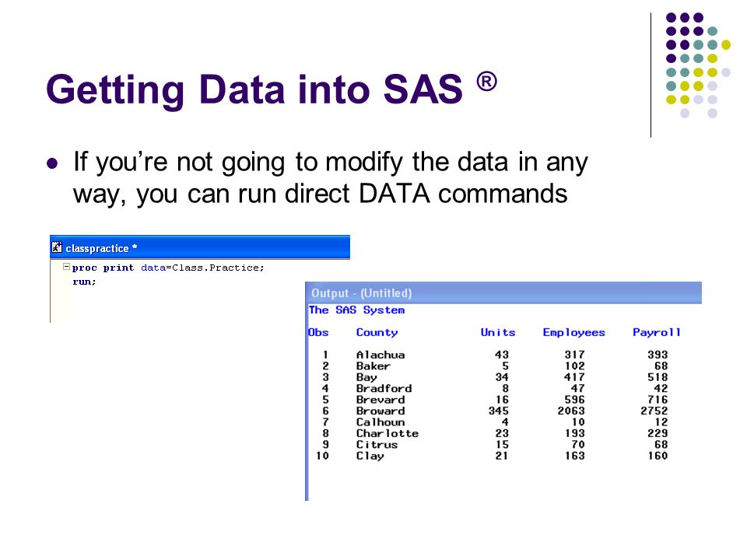The image size is (747, 560).
Task: Select the Charlotte county cell
Action: (388, 433)
